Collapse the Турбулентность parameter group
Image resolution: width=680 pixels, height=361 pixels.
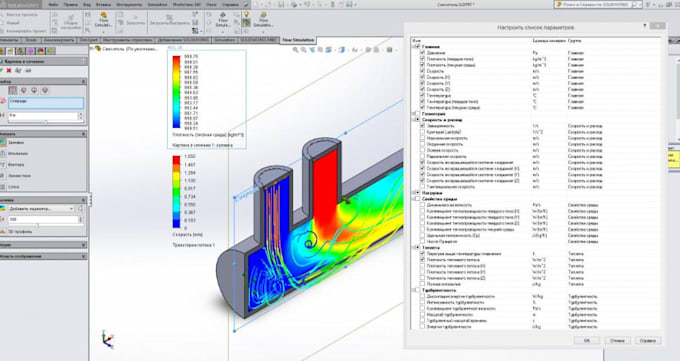[413, 290]
